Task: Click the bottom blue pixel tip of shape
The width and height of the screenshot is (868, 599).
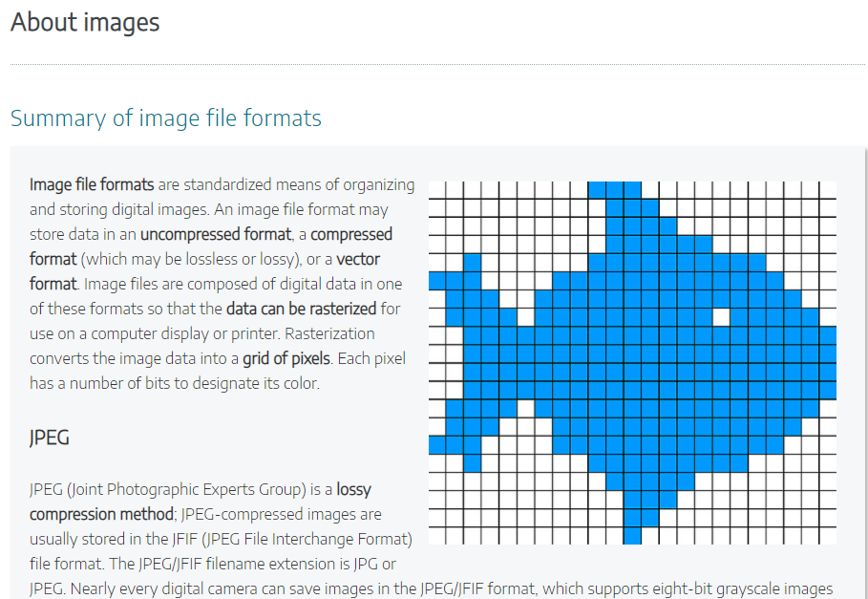Action: click(632, 535)
